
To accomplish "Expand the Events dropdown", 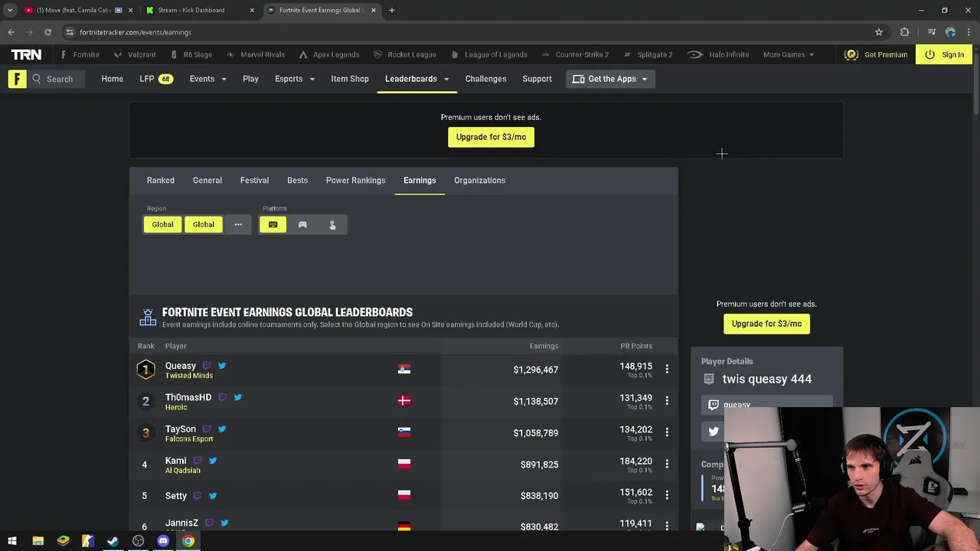I will pos(208,79).
